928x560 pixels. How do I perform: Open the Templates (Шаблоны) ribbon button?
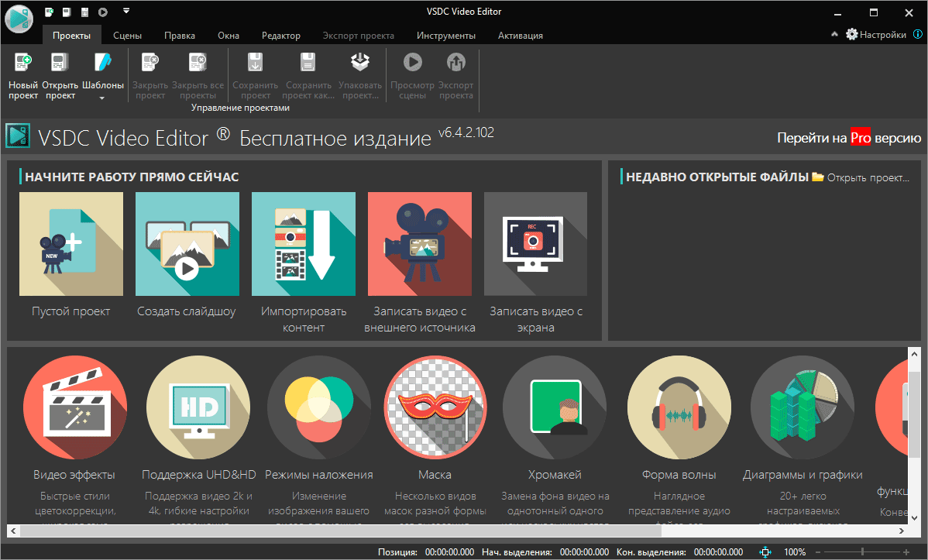102,76
